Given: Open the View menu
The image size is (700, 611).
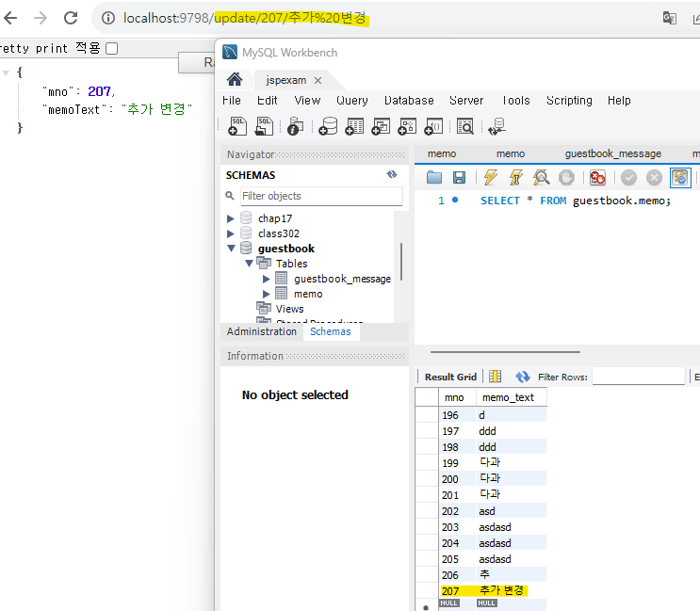Looking at the screenshot, I should 307,101.
